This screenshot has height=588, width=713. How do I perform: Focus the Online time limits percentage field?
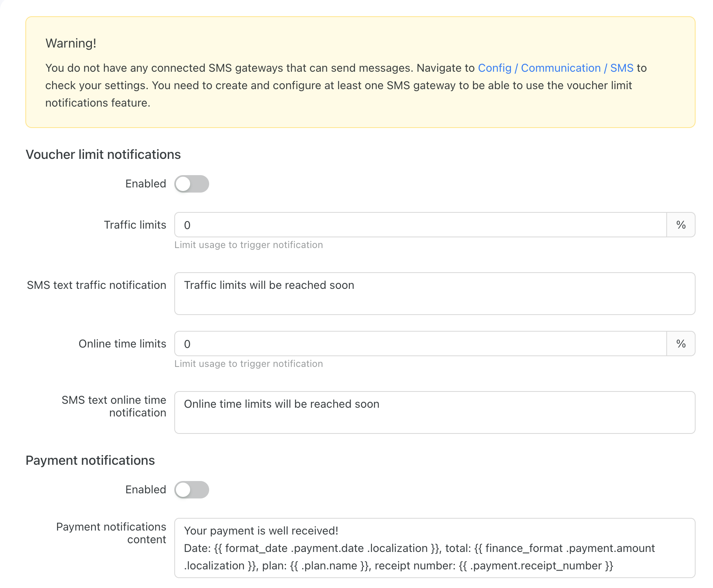421,344
